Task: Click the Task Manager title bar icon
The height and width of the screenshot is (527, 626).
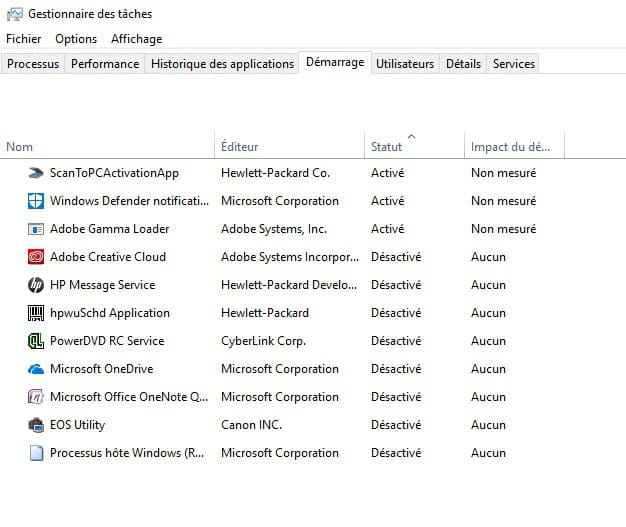Action: [x=14, y=14]
